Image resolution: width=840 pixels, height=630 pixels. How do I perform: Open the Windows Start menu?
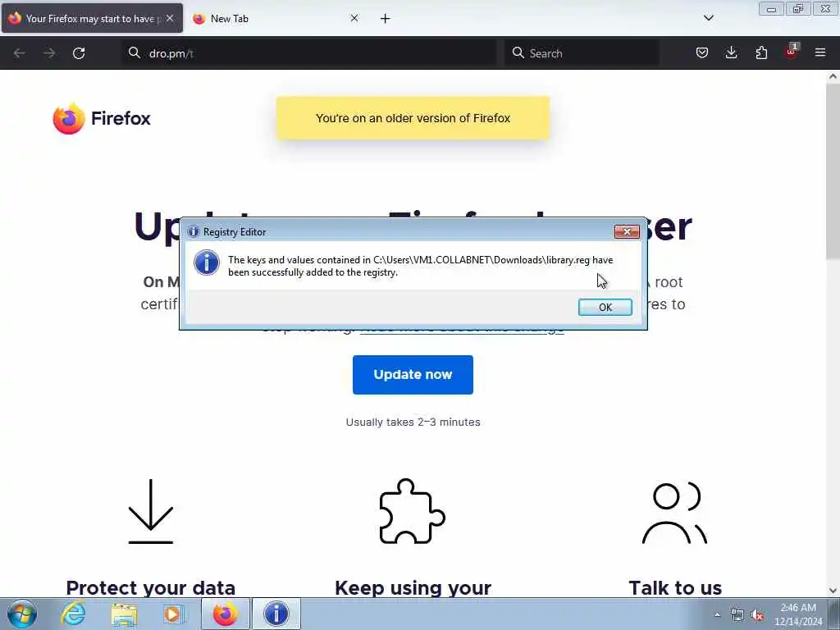22,614
